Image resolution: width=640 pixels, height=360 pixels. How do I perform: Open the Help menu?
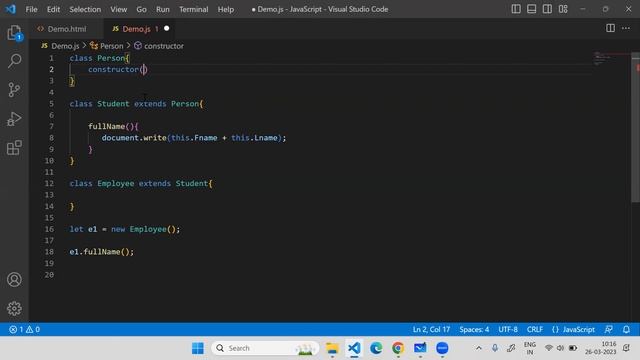point(225,9)
